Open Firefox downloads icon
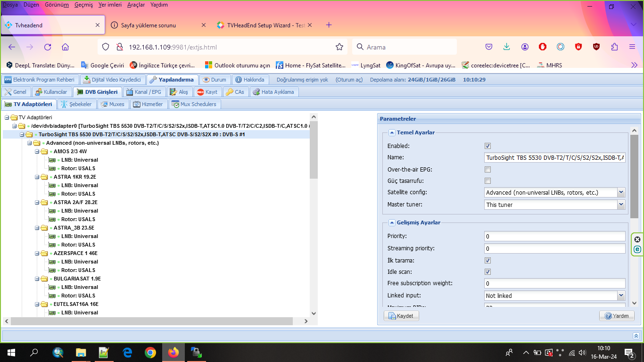Screen dimensions: 644x362 click(x=507, y=47)
